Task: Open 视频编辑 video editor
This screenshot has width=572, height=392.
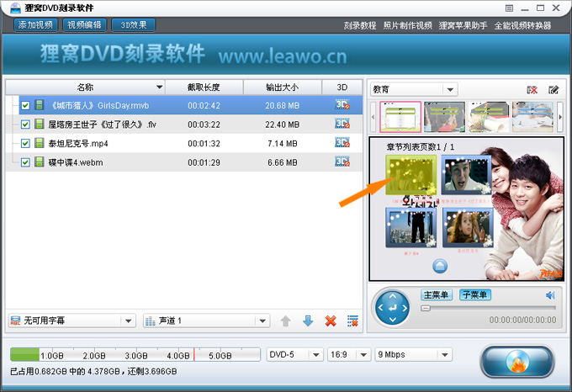Action: click(x=85, y=24)
